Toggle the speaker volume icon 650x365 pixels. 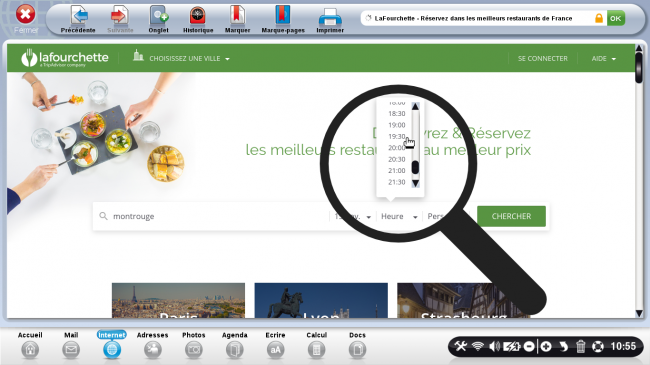pyautogui.click(x=494, y=346)
